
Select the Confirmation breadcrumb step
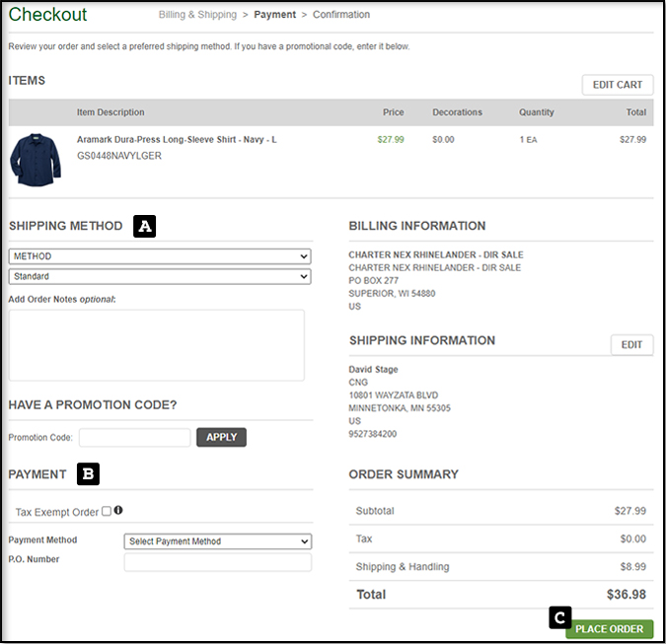pyautogui.click(x=341, y=15)
